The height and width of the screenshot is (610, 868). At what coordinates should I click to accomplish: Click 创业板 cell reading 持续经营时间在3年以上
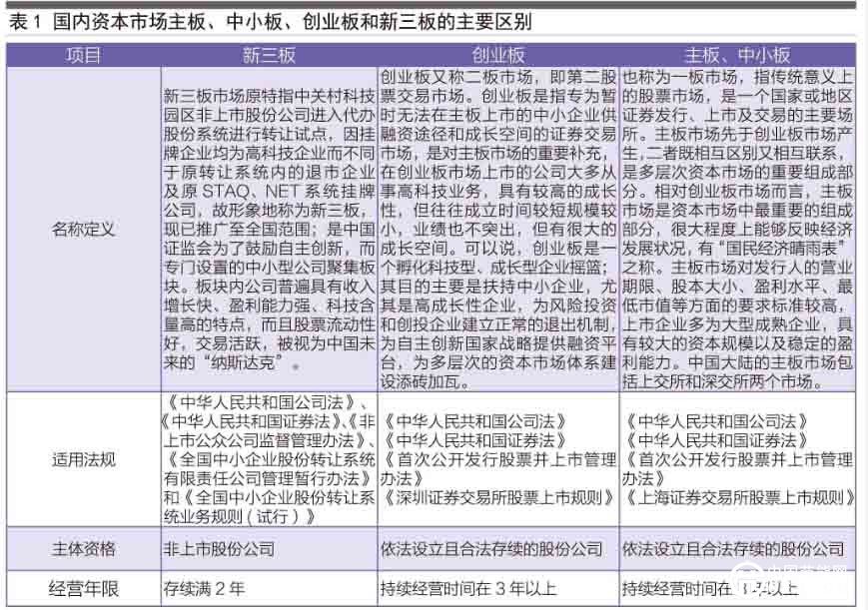(468, 588)
